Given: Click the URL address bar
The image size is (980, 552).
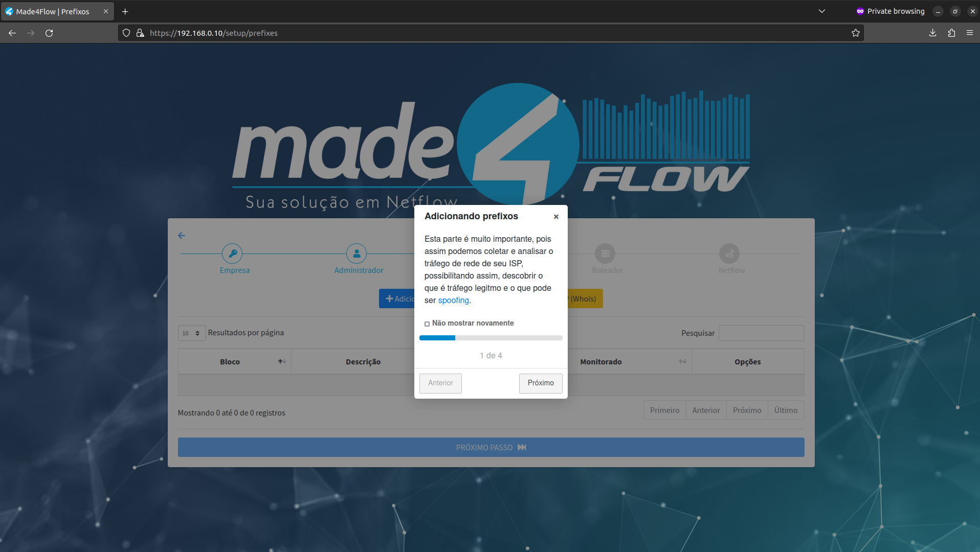Looking at the screenshot, I should pos(491,33).
